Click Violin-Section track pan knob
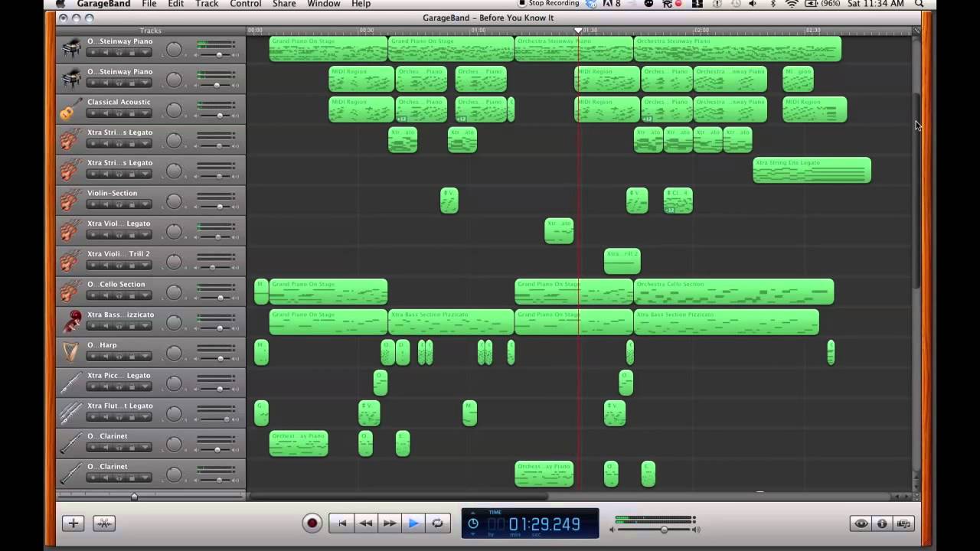The image size is (980, 551). click(x=174, y=201)
